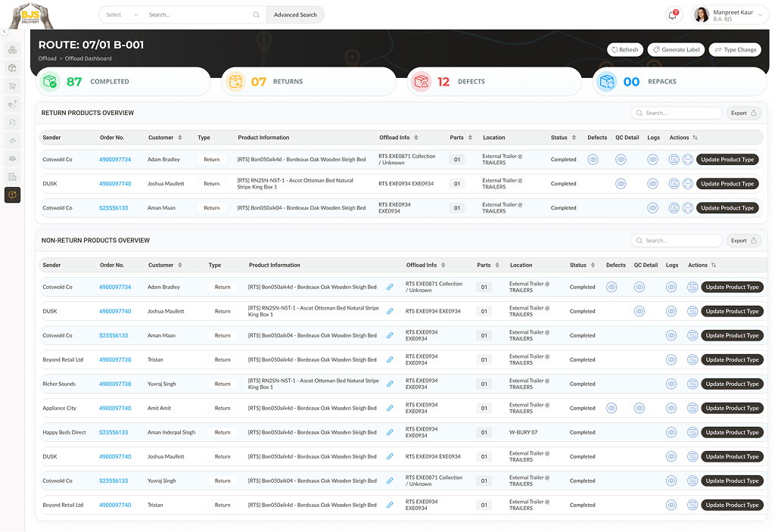View QC detail for Appliance City row
Viewport: 775px width, 532px height.
pyautogui.click(x=639, y=408)
